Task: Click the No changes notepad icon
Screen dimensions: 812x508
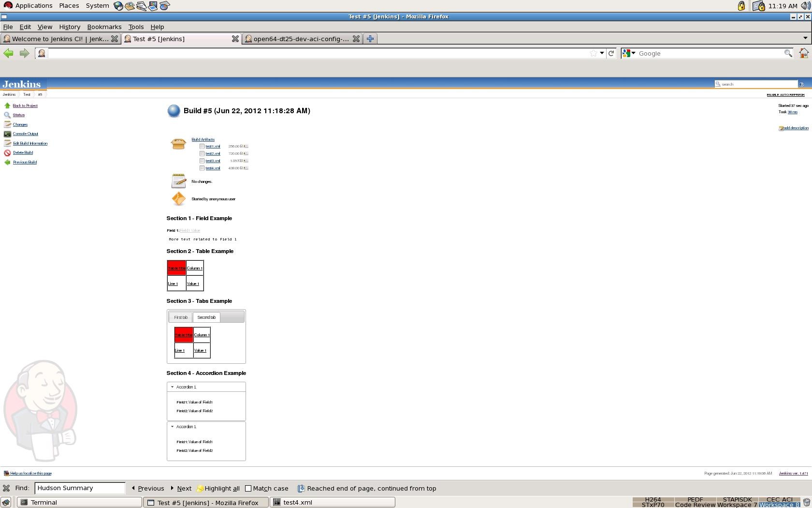Action: click(x=178, y=181)
